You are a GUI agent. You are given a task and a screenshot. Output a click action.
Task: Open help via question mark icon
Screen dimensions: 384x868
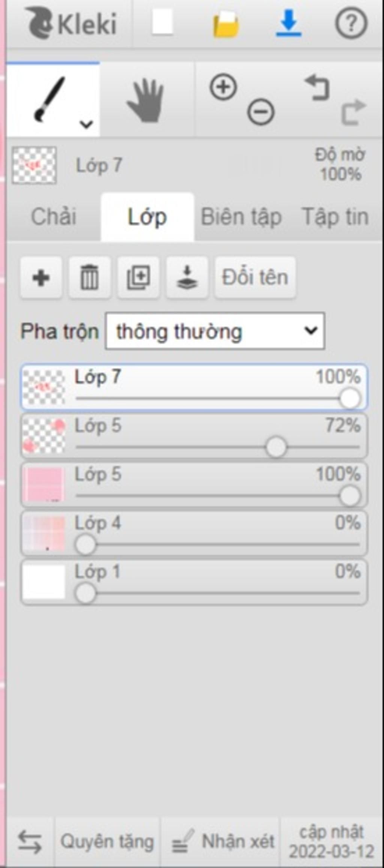coord(351,23)
